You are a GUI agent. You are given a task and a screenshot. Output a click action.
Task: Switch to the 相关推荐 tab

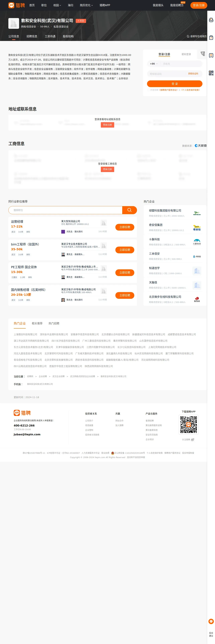37,323
